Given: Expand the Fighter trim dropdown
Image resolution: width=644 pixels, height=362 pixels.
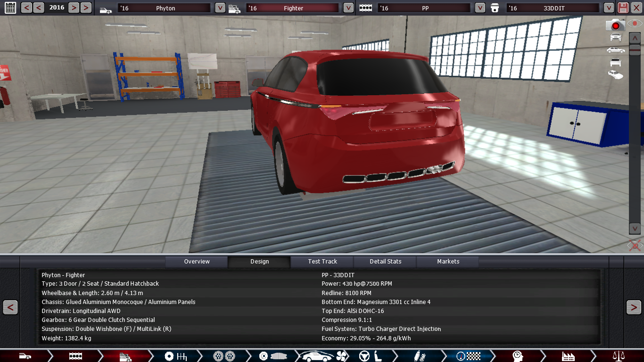Looking at the screenshot, I should [348, 8].
